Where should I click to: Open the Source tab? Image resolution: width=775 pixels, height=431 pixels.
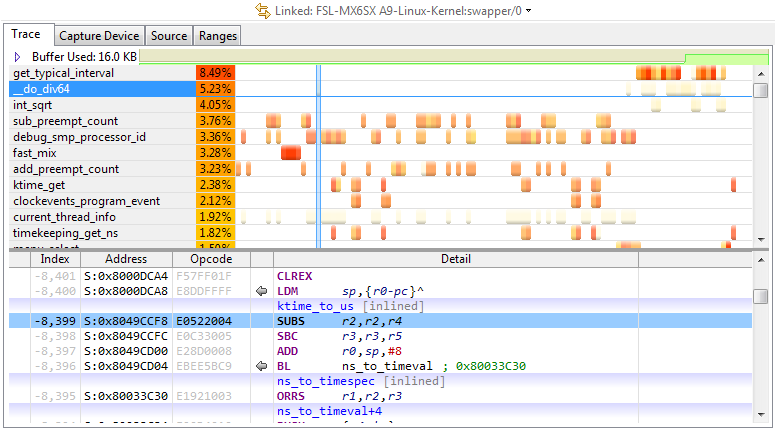169,36
